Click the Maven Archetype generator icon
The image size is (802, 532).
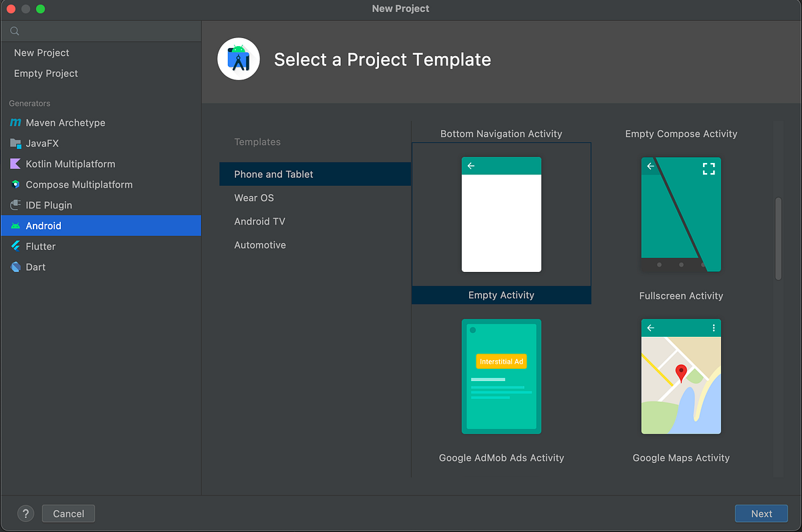15,123
